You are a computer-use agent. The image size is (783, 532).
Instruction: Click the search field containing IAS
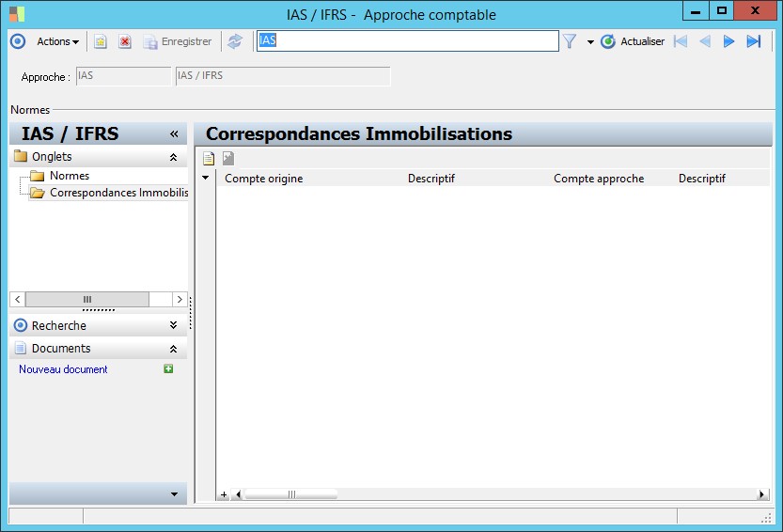(x=408, y=41)
